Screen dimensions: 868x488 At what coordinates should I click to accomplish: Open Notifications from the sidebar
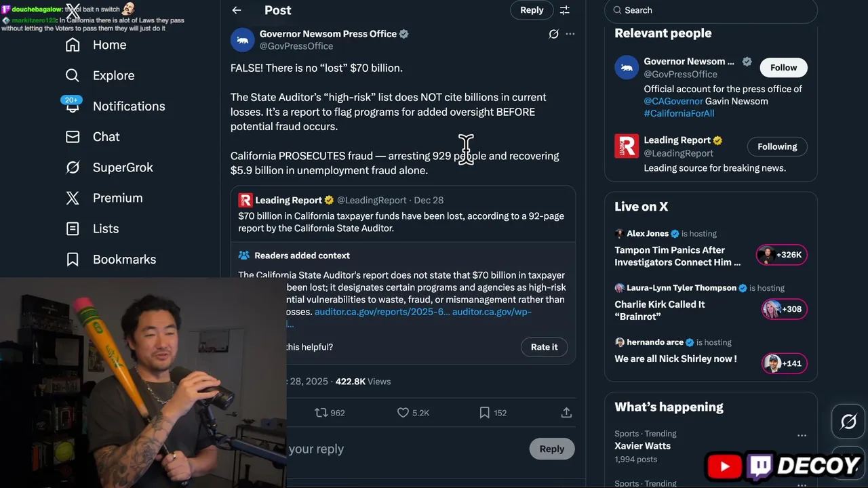pos(128,106)
